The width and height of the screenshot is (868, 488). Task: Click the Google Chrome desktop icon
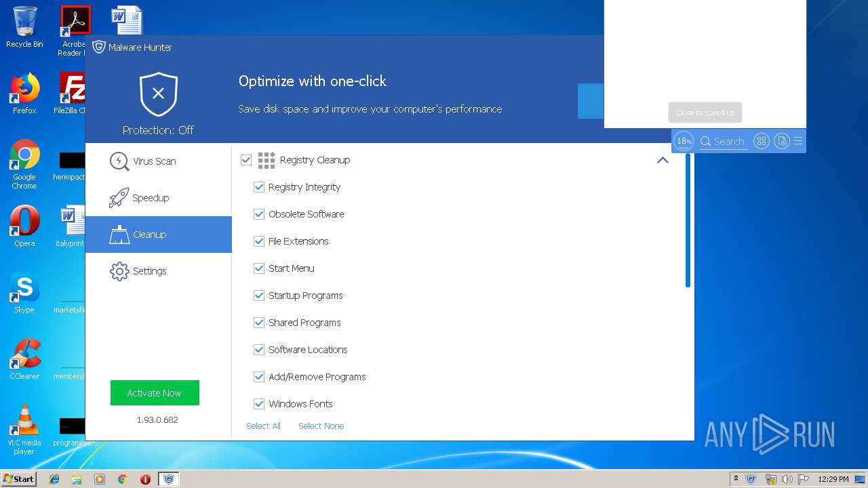pos(24,165)
